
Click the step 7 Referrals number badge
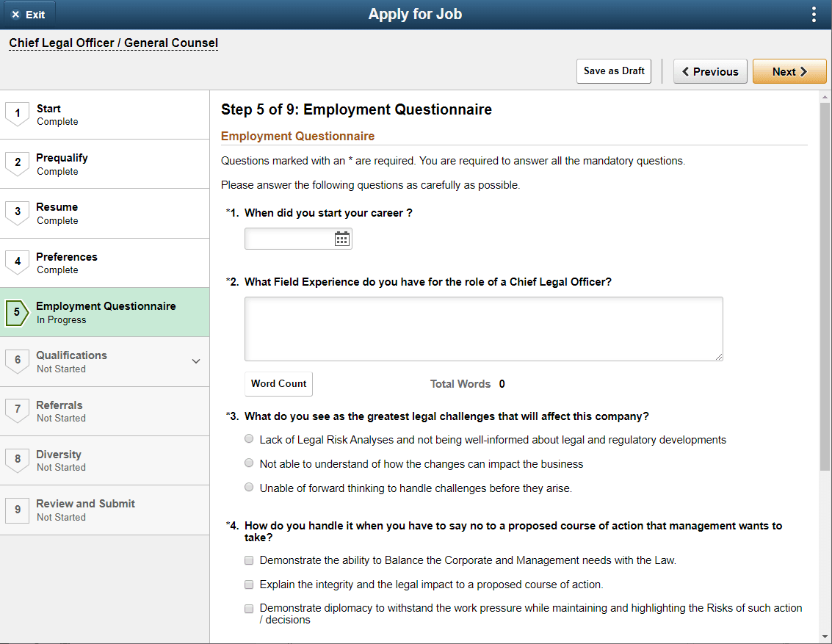pos(17,410)
